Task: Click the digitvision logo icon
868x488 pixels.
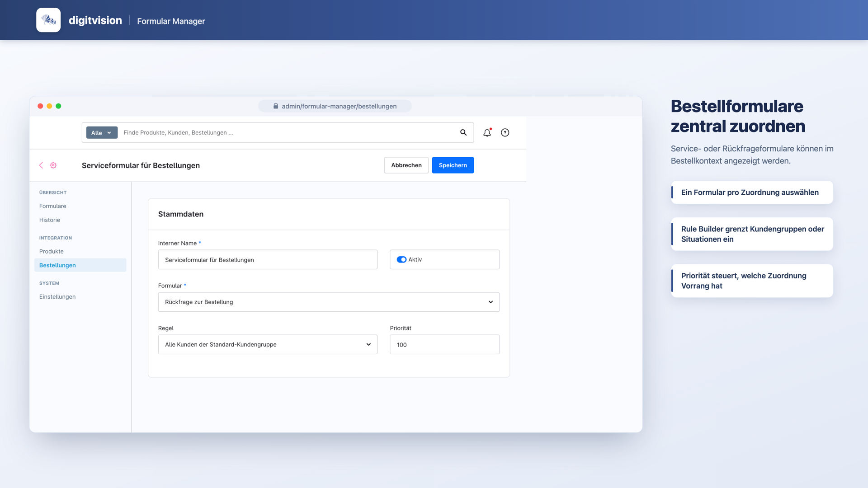Action: [48, 20]
